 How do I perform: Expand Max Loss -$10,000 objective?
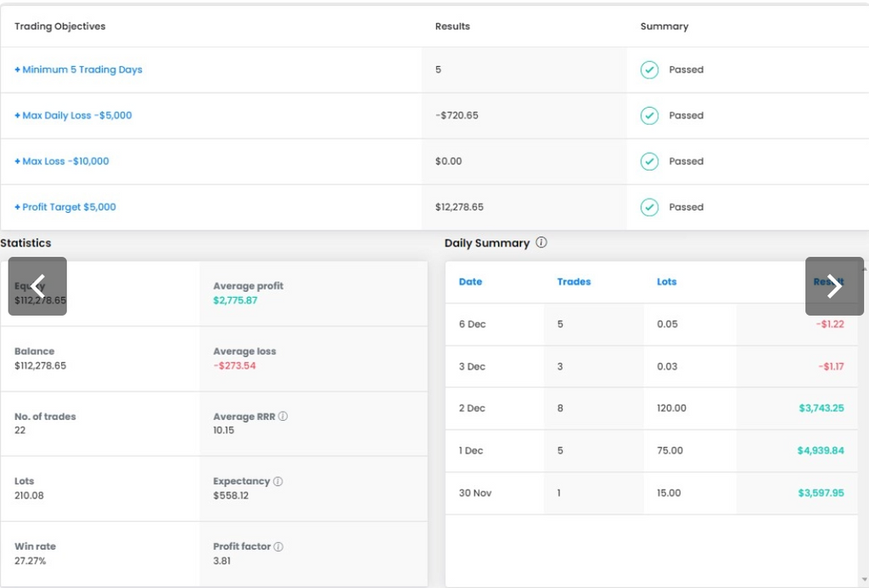pyautogui.click(x=61, y=161)
